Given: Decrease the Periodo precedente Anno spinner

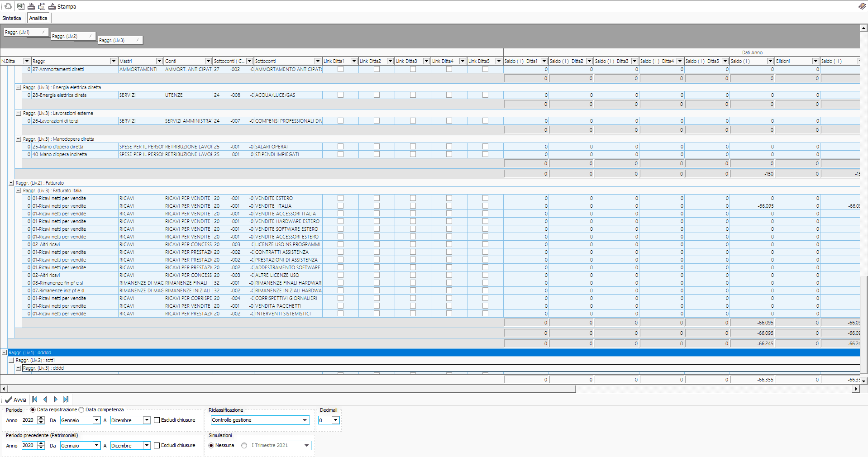Looking at the screenshot, I should coord(41,447).
